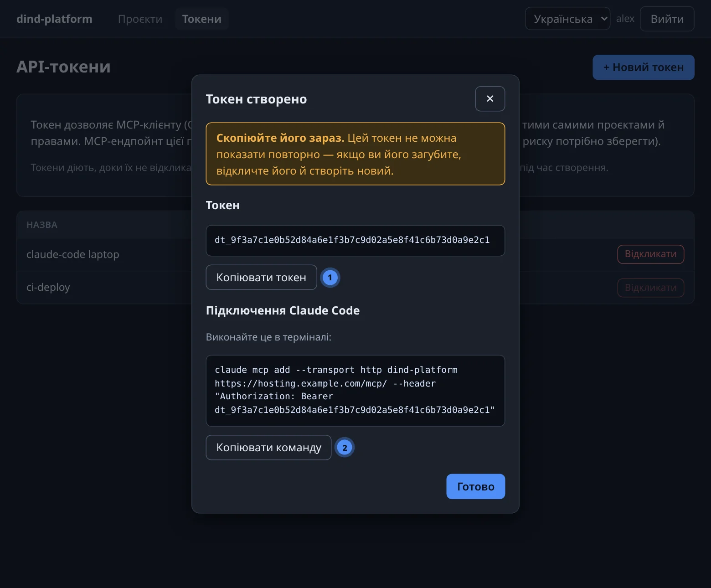Click the alex username label

625,19
